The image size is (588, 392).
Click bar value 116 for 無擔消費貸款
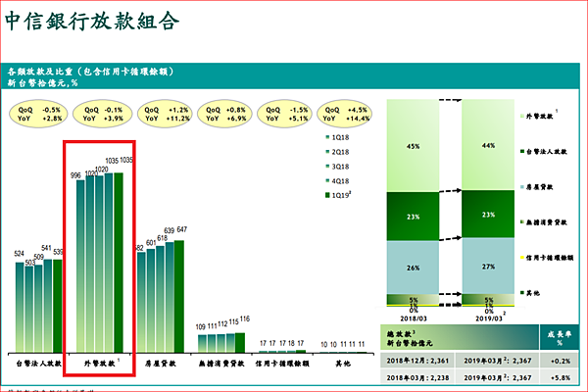click(x=245, y=318)
